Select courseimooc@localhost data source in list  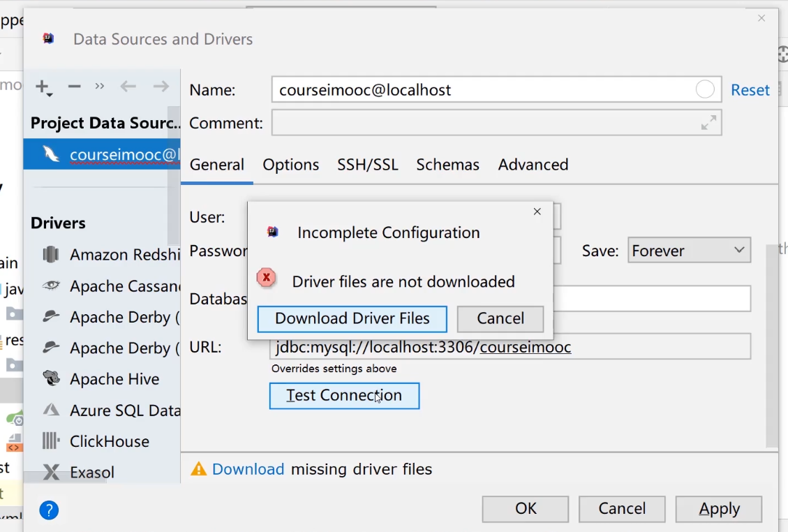tap(101, 154)
